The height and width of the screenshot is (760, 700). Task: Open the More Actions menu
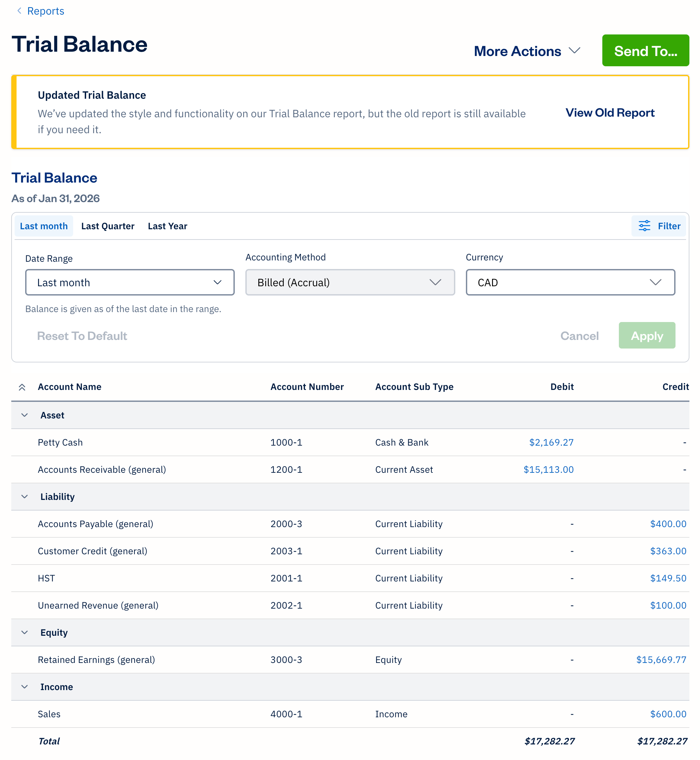(526, 51)
